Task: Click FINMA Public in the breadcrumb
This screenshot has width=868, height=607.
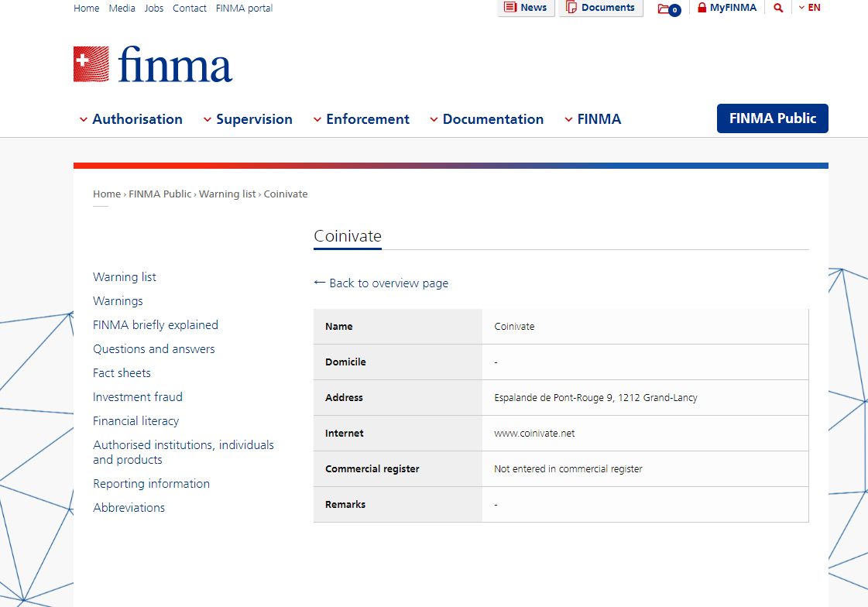Action: (160, 194)
